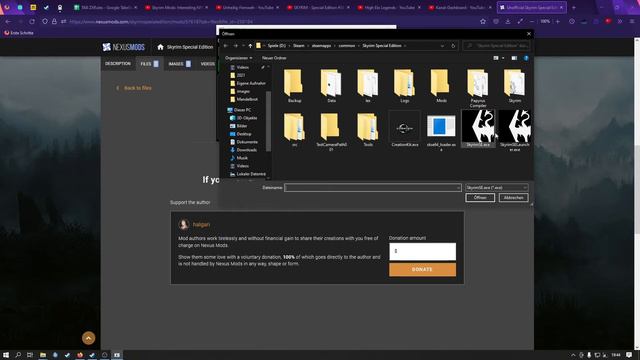Click the file dialog search box
This screenshot has width=640, height=360.
(x=496, y=46)
